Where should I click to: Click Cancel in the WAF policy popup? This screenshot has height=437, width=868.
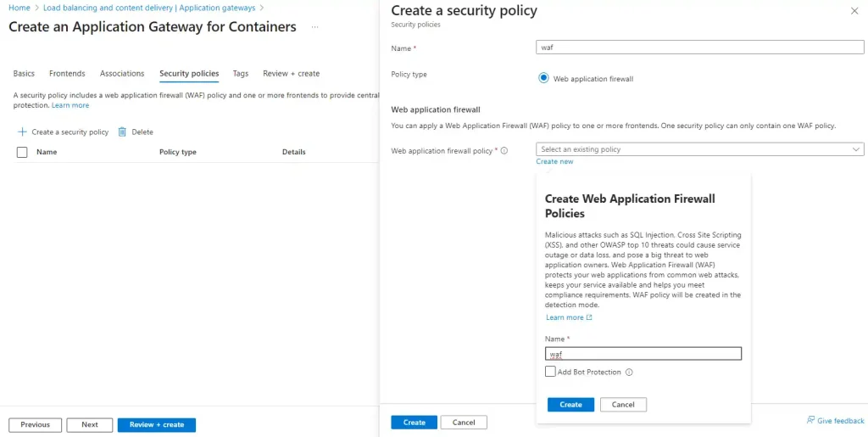pos(623,405)
